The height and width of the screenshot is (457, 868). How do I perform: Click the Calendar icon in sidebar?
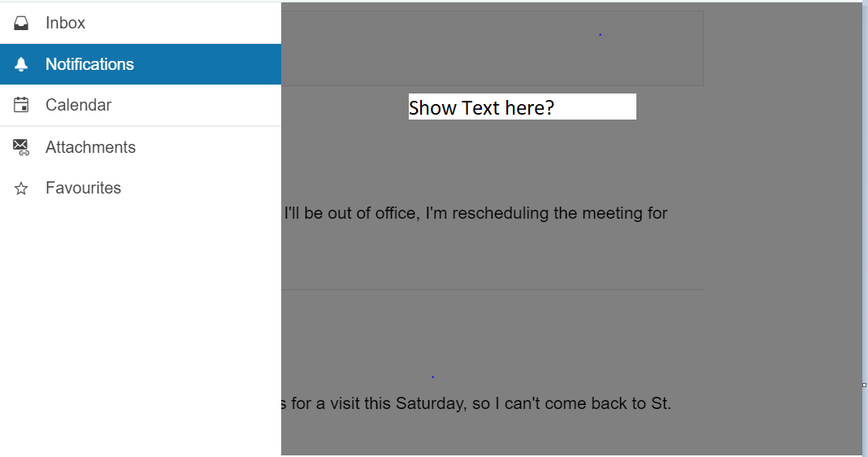22,105
